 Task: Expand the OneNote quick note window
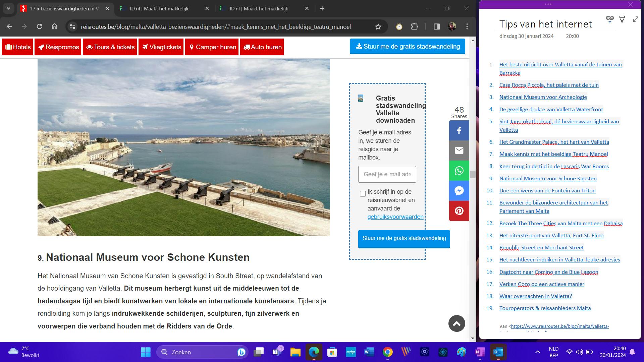click(x=635, y=19)
